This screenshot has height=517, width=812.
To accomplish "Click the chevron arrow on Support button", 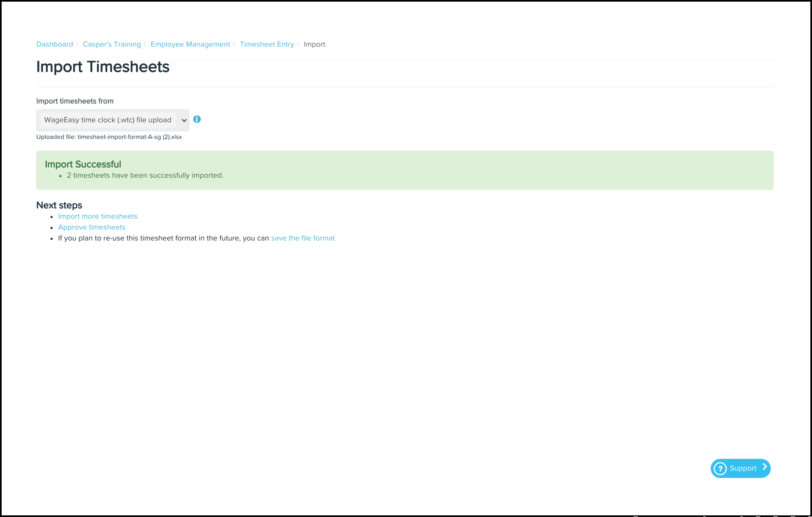I will pyautogui.click(x=764, y=467).
